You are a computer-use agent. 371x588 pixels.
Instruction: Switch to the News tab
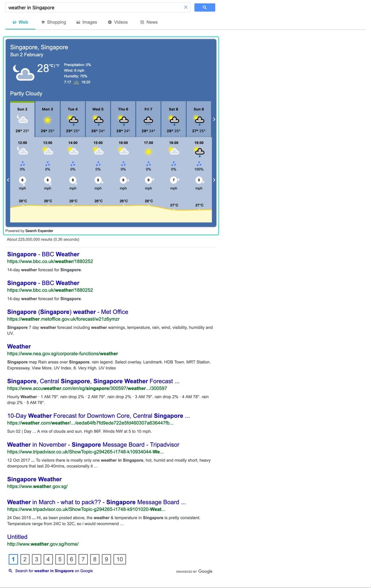[x=149, y=22]
